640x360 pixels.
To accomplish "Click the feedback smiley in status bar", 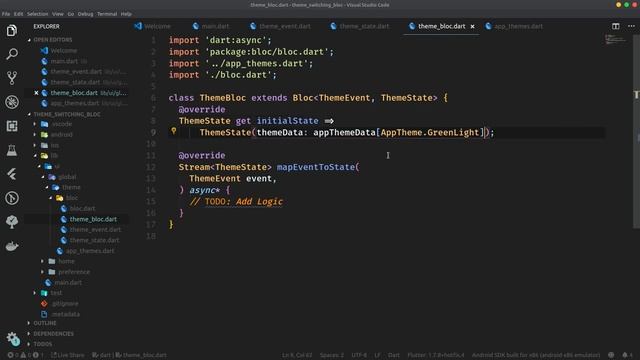I will click(x=611, y=355).
